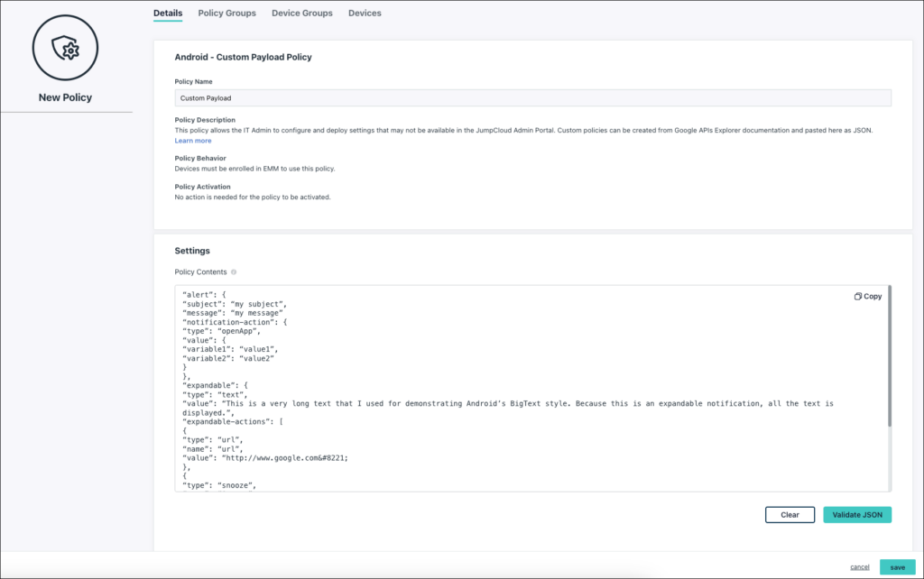Viewport: 924px width, 579px height.
Task: Click the Policy Contents help tooltip icon
Action: click(233, 271)
